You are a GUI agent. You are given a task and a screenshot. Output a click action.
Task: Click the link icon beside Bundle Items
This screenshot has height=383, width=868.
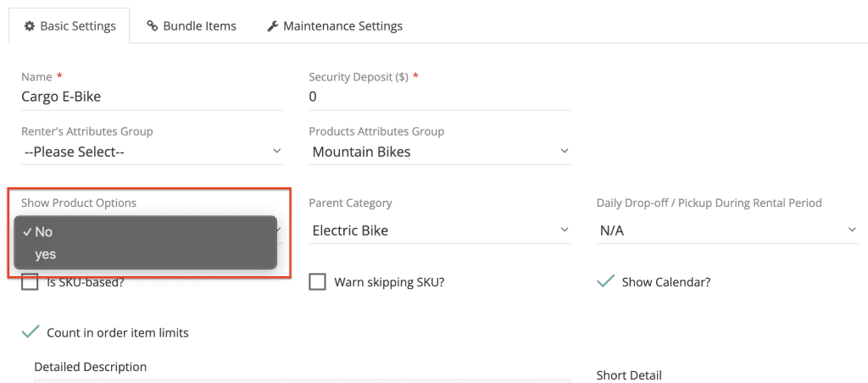pyautogui.click(x=153, y=26)
